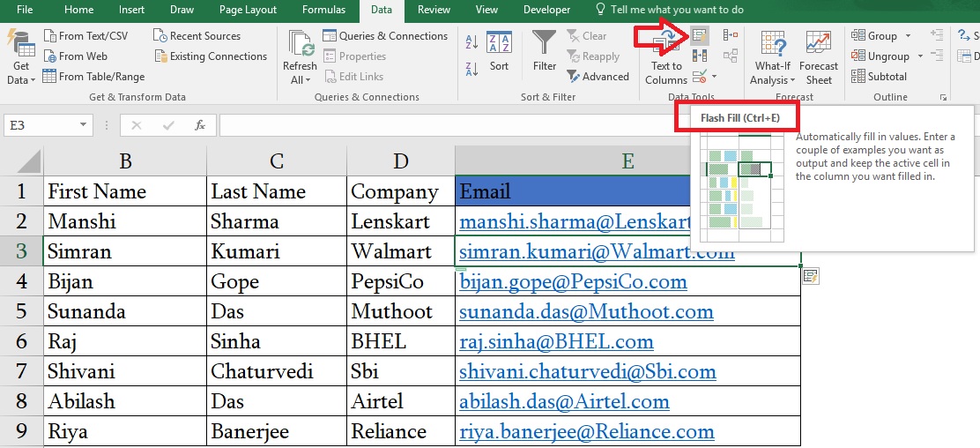980x448 pixels.
Task: Select column C header
Action: [x=276, y=161]
